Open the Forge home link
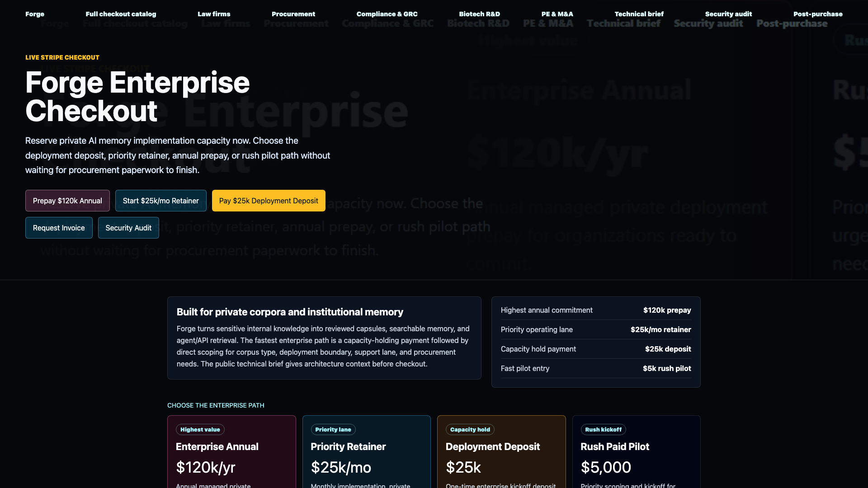 (35, 14)
